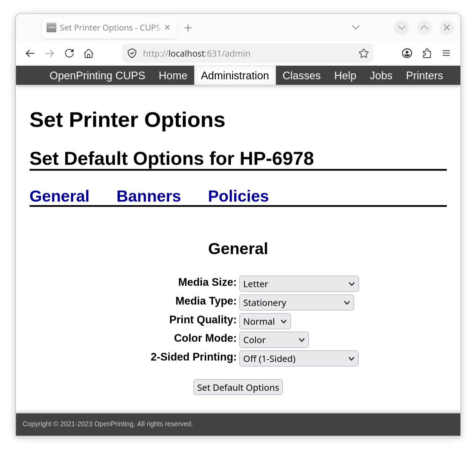Open the Color Mode dropdown

[x=273, y=339]
